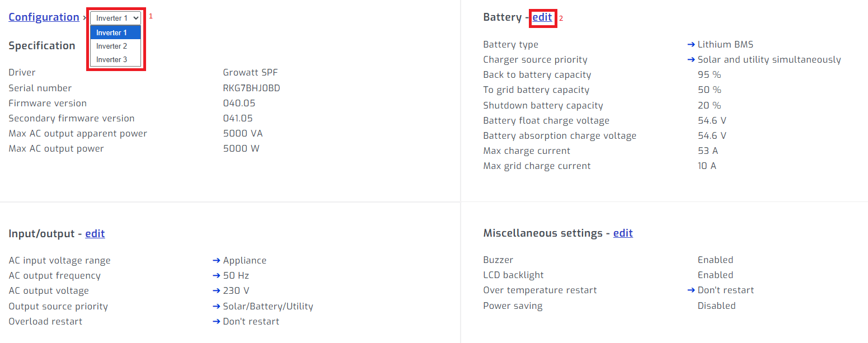Screen dimensions: 868x343
Task: Select the arrow icon for AC input voltage range
Action: (x=215, y=260)
